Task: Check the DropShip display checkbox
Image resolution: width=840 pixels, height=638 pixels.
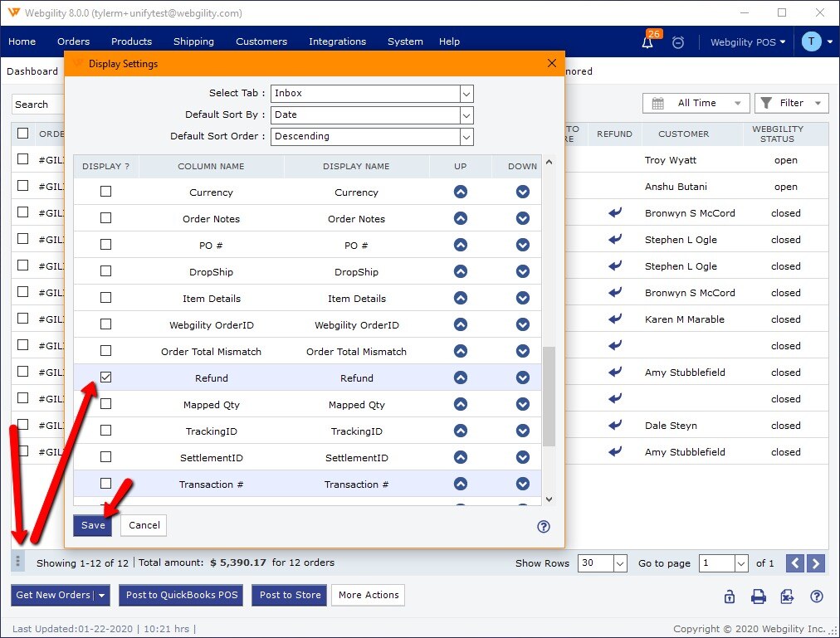Action: point(105,271)
